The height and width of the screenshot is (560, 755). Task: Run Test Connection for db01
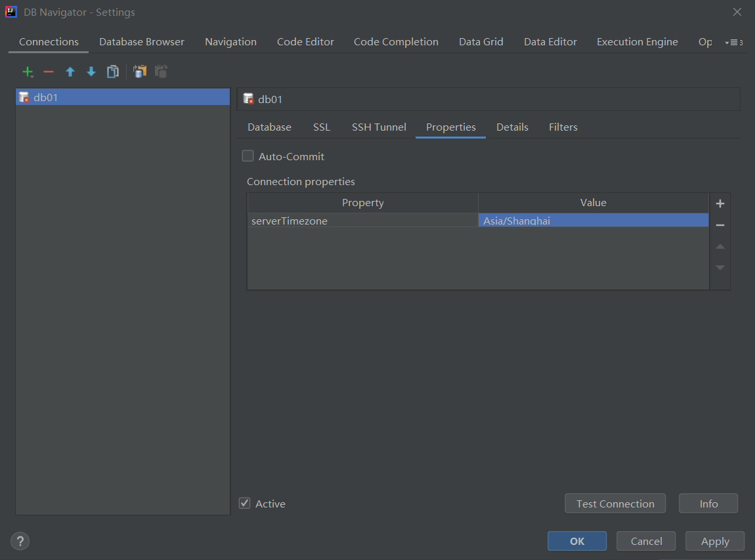tap(615, 503)
